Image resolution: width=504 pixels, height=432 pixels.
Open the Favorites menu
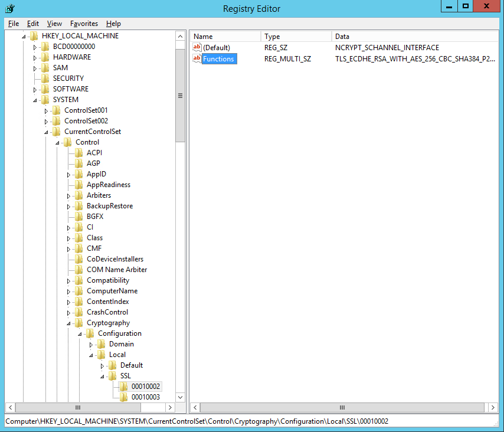(84, 24)
